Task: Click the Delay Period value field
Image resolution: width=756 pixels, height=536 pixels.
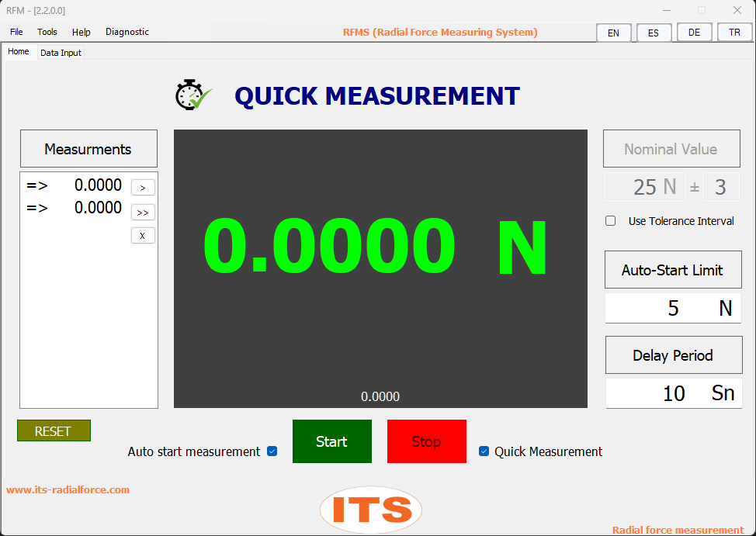Action: click(672, 393)
